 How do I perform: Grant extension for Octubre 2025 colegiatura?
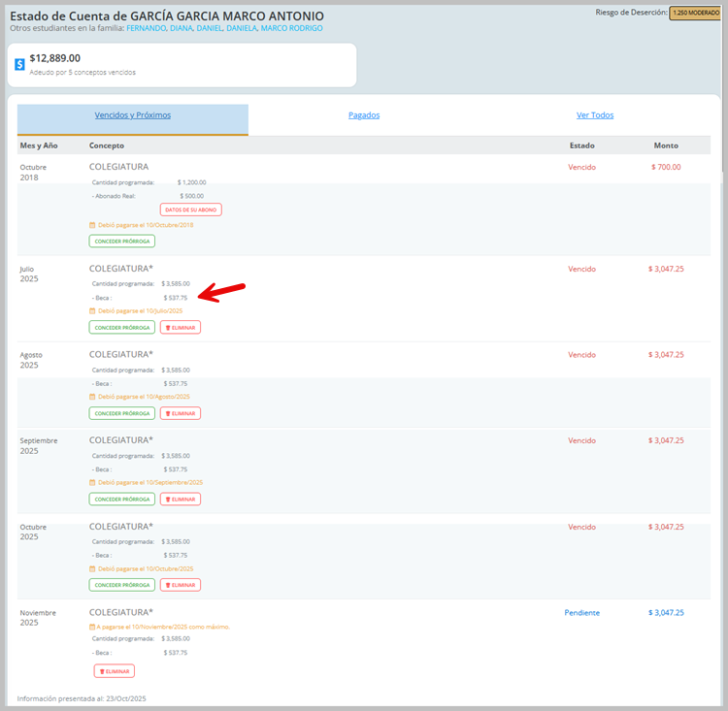point(121,585)
